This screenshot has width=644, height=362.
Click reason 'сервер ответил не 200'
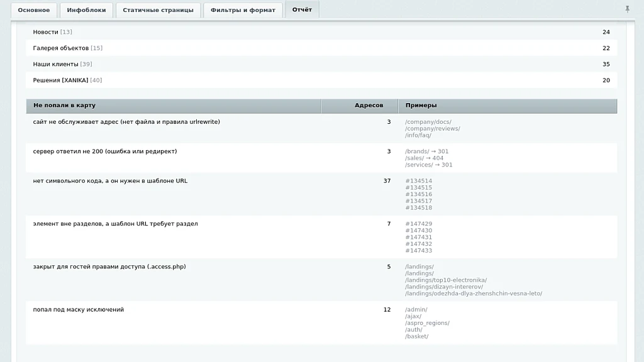point(105,151)
